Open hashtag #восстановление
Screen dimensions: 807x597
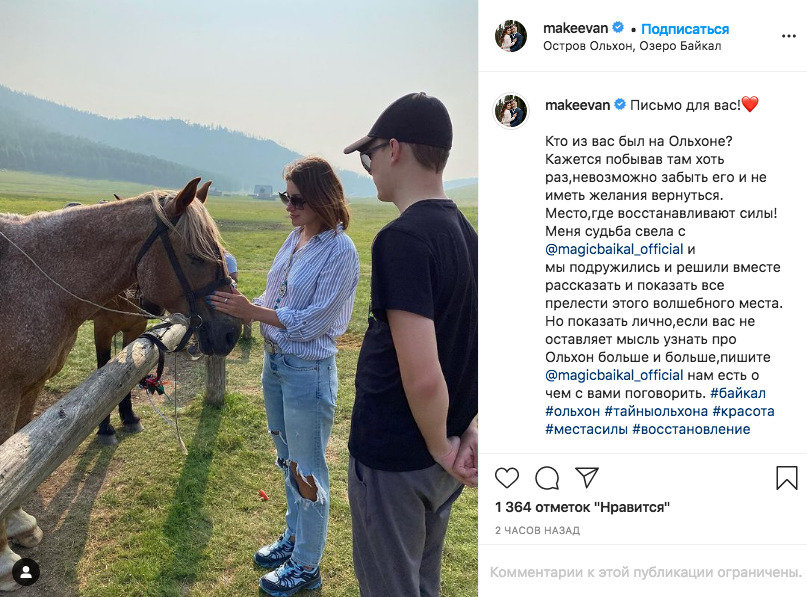point(691,429)
